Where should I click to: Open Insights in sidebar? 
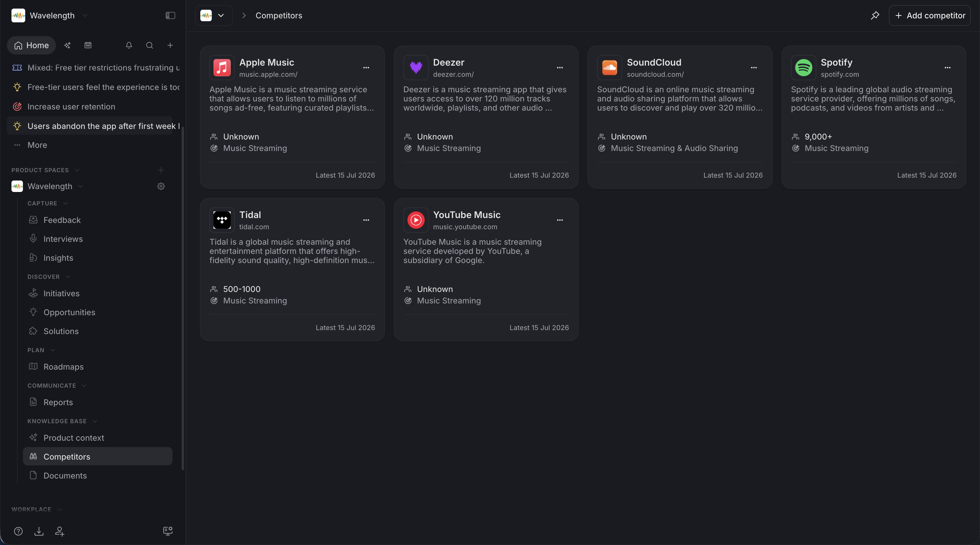(x=97, y=258)
